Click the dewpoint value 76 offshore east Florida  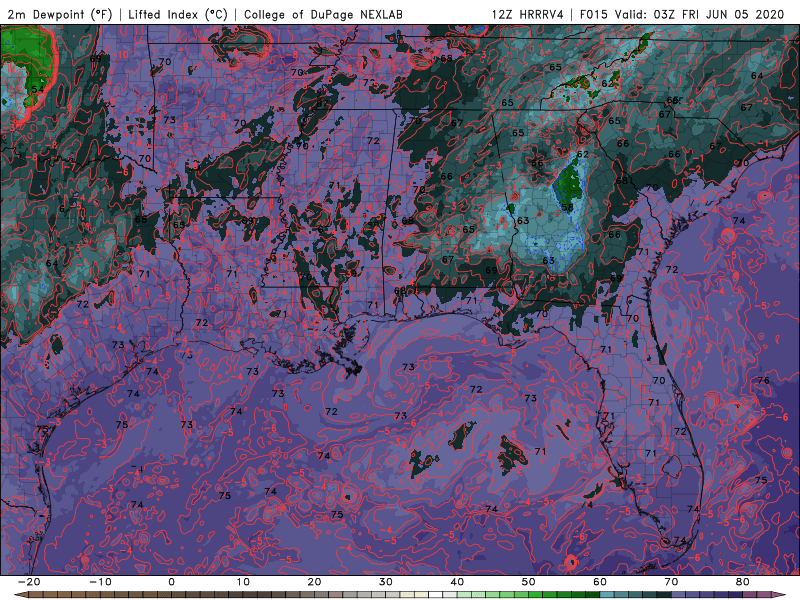click(x=763, y=381)
